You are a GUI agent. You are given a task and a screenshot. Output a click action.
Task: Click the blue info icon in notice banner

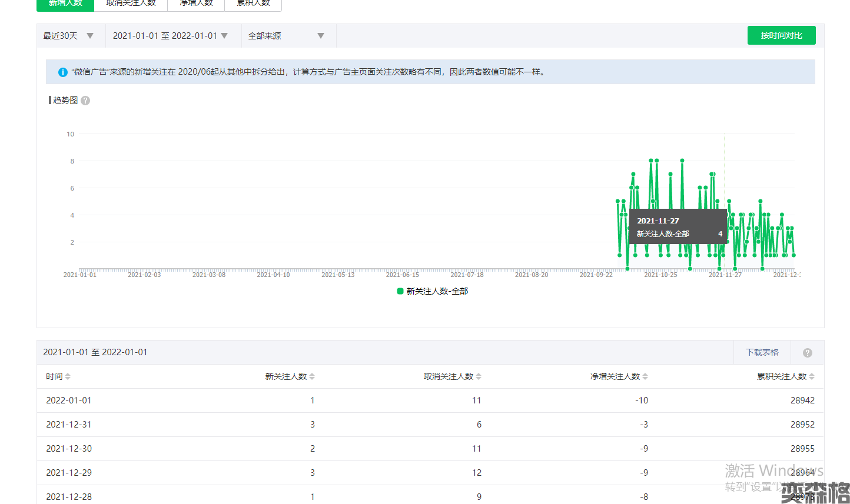(62, 72)
